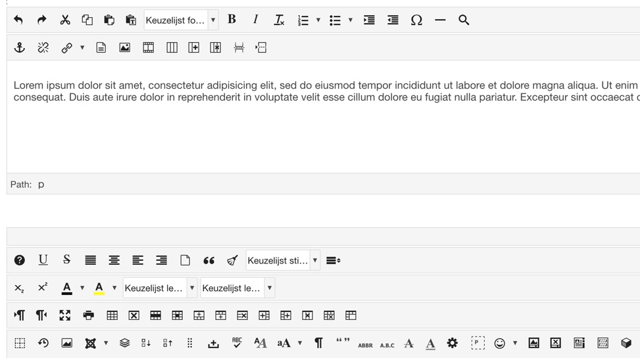
Task: Set left-to-right text direction
Action: pyautogui.click(x=19, y=315)
